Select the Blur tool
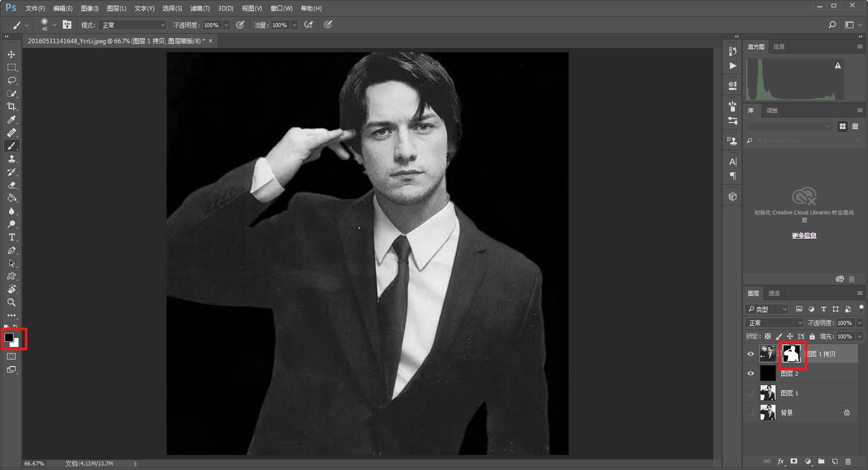868x470 pixels. 12,211
